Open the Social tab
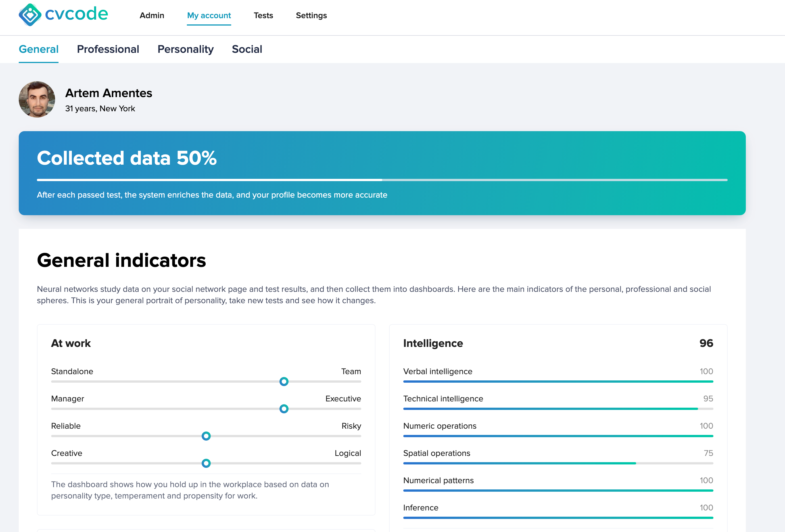This screenshot has width=785, height=532. [x=247, y=49]
